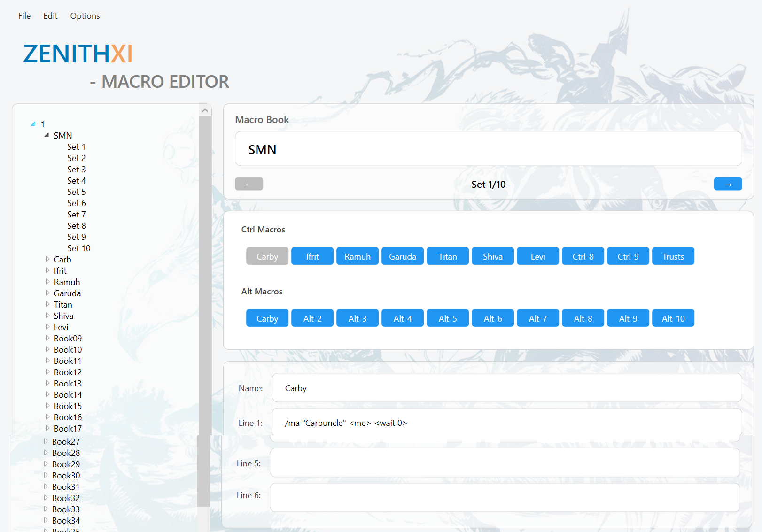Select Set 4 in the tree
Screen dimensions: 762x532
[x=77, y=181]
